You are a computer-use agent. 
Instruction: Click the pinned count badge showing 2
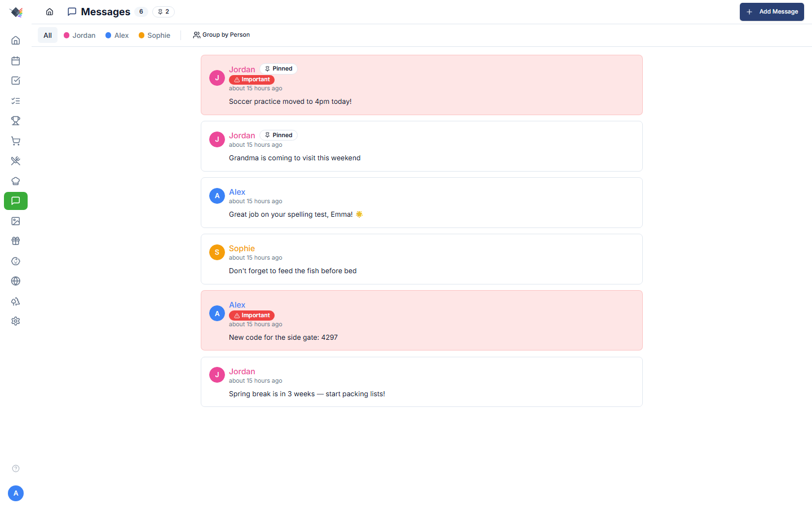pos(164,12)
